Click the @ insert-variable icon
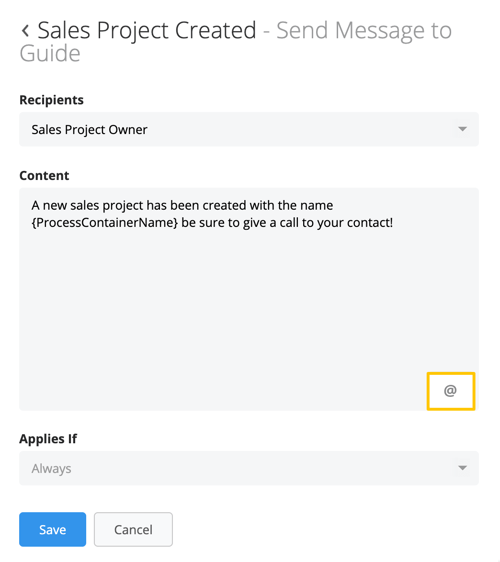The height and width of the screenshot is (562, 500). coord(451,391)
